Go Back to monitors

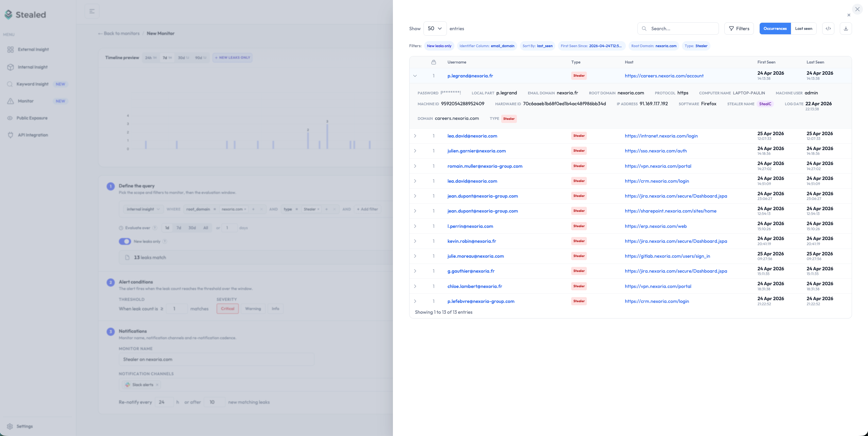119,33
